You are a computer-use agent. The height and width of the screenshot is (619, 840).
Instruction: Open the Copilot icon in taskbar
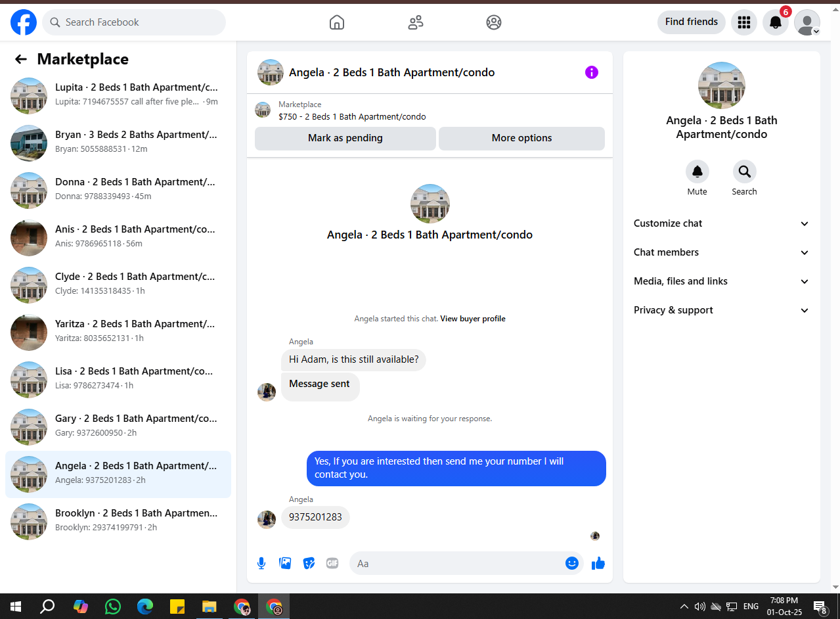tap(81, 607)
